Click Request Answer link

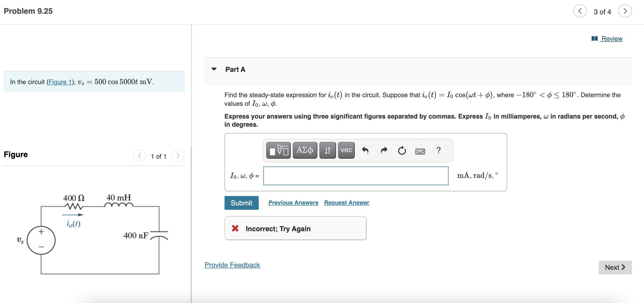pos(346,203)
